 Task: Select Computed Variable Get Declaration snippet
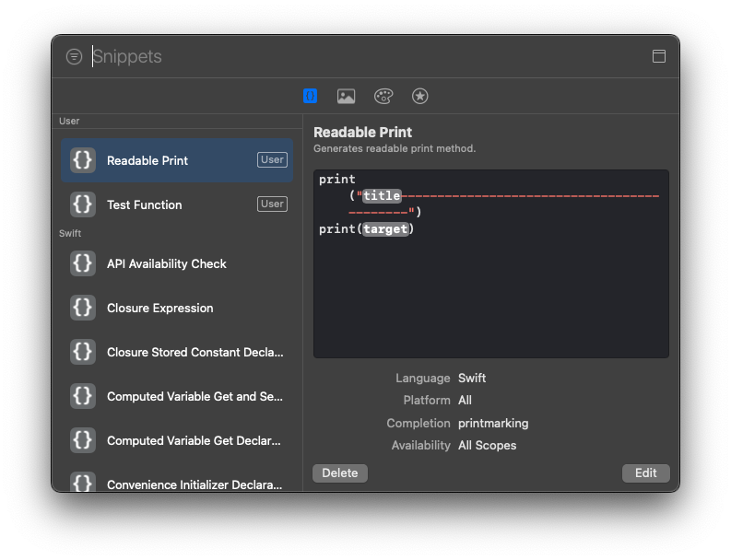pyautogui.click(x=177, y=441)
